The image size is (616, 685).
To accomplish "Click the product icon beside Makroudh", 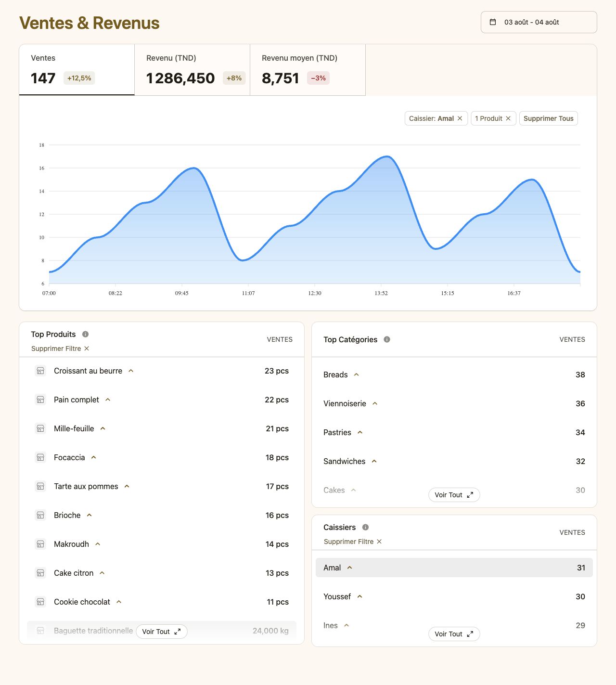I will [40, 544].
